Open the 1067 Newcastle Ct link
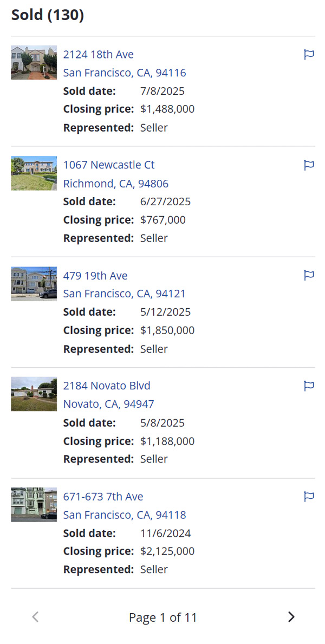 (x=108, y=165)
